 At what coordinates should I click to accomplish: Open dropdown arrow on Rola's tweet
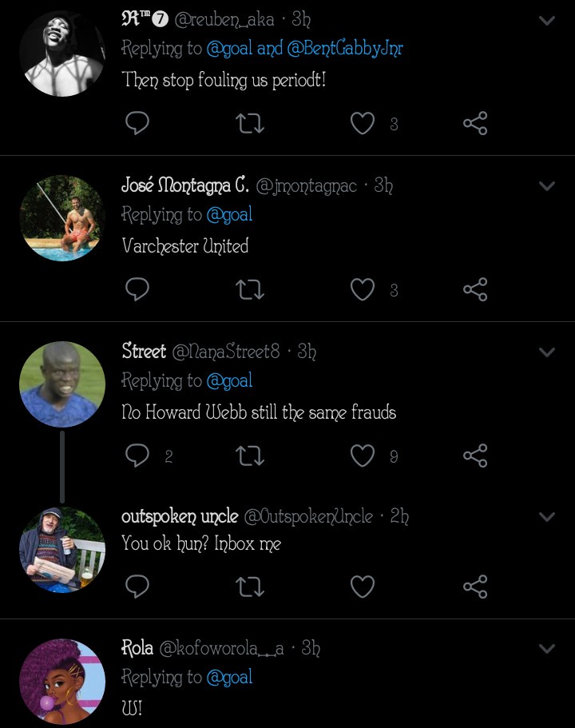point(547,649)
